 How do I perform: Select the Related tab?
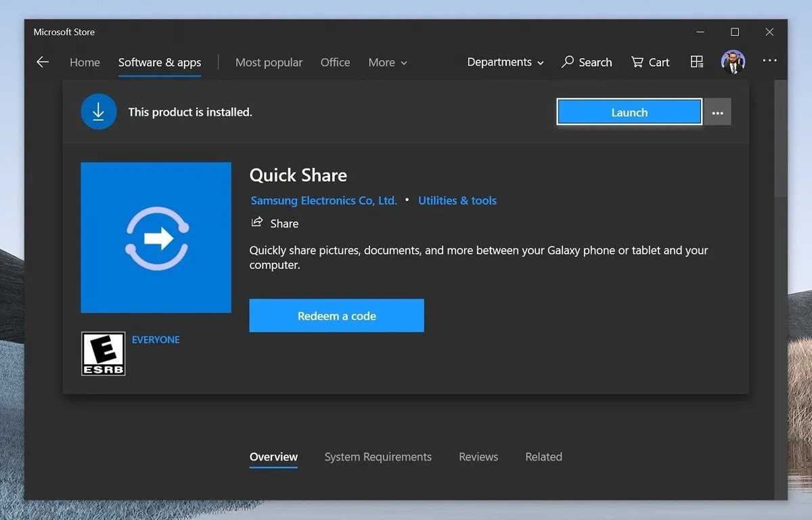tap(543, 457)
